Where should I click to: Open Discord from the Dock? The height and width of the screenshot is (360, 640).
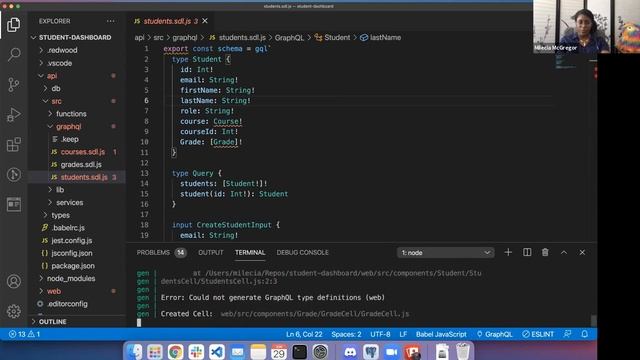point(350,352)
